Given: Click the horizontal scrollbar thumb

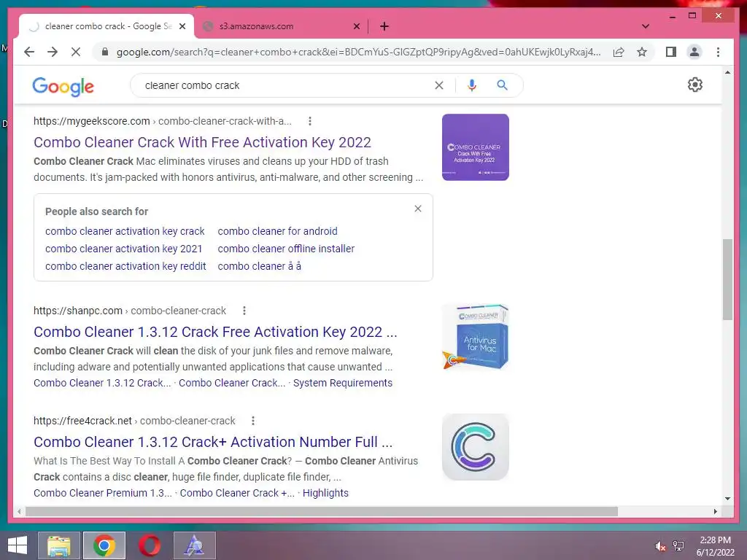Looking at the screenshot, I should click(322, 511).
